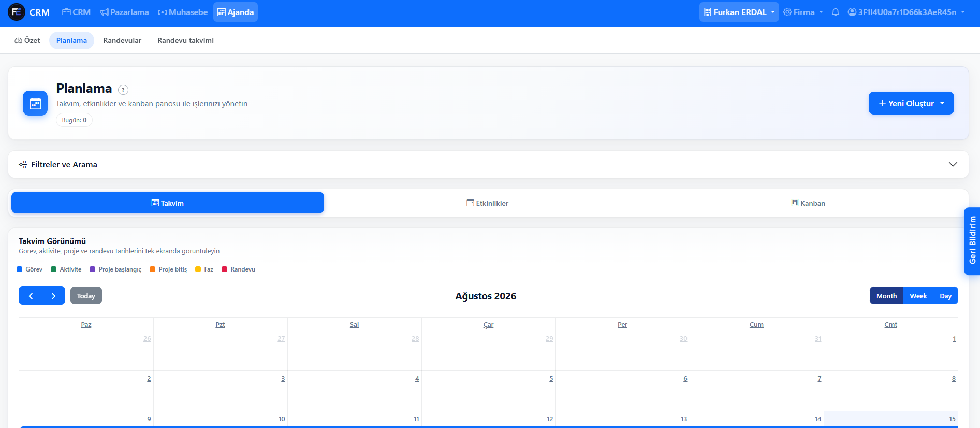Select day 15 in the calendar
The height and width of the screenshot is (428, 980).
pyautogui.click(x=953, y=419)
